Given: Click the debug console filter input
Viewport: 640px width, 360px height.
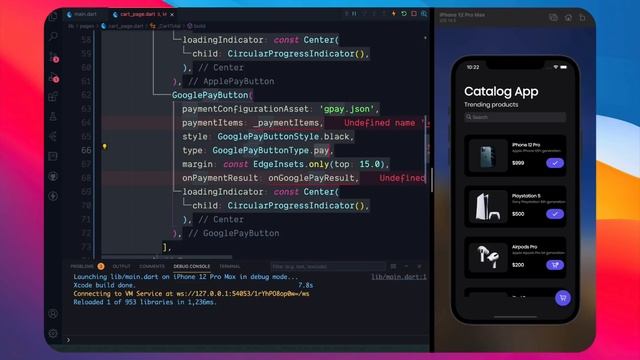Looking at the screenshot, I should [x=328, y=267].
